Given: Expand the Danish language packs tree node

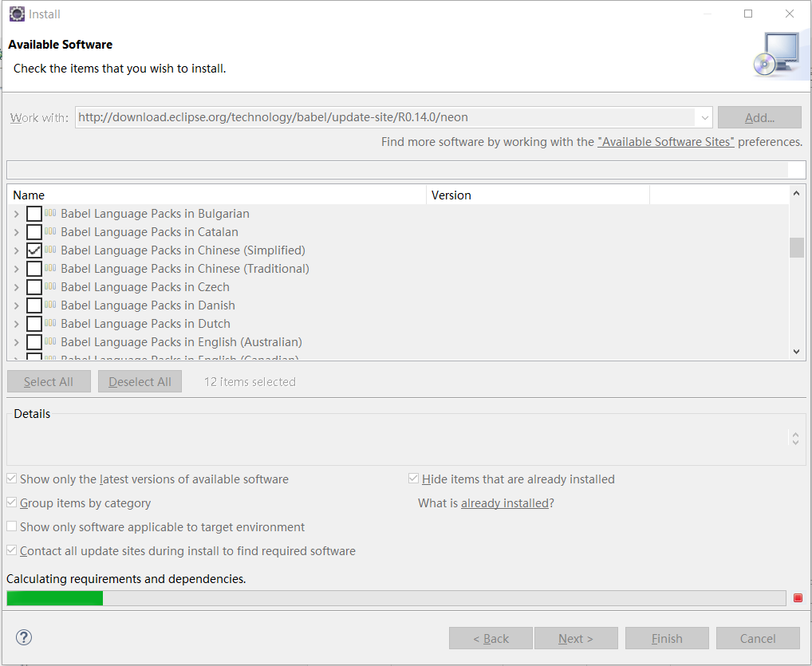Looking at the screenshot, I should [17, 305].
